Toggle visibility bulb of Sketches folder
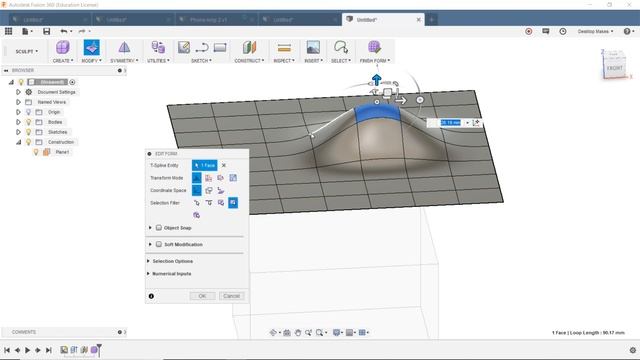Screen dimensions: 640x360 (29, 132)
